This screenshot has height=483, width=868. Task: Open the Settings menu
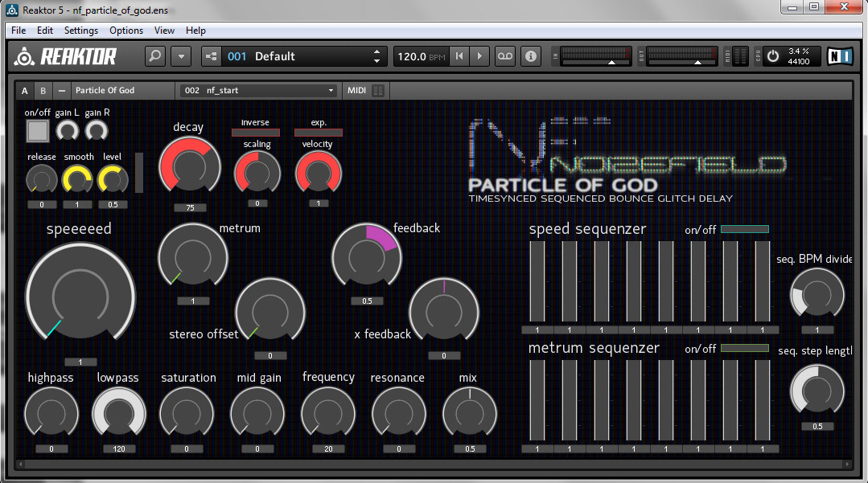[80, 31]
